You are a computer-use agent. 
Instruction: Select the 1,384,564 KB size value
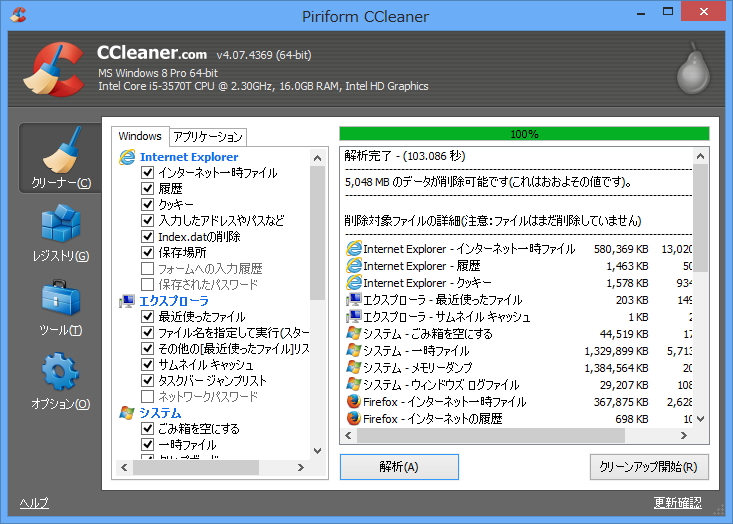coord(616,368)
